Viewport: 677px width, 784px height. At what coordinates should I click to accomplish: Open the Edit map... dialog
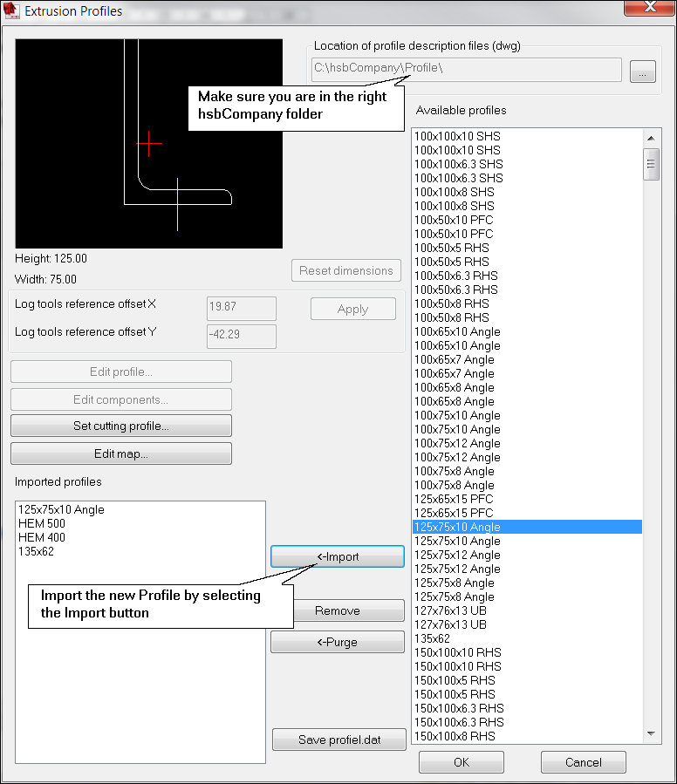(x=121, y=453)
